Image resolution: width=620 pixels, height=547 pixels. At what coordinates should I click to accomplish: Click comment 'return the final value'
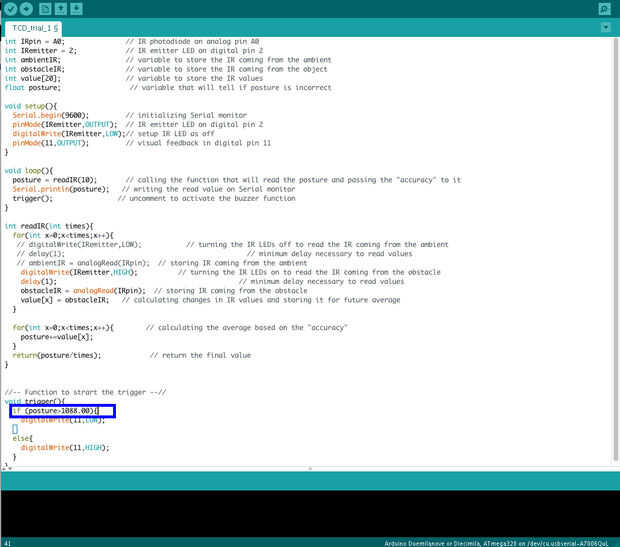(x=200, y=355)
